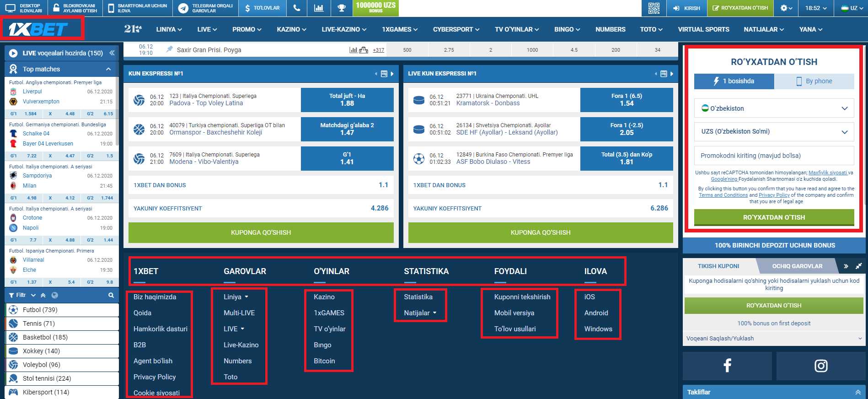The image size is (868, 399).
Task: Click the KIRISH login button
Action: (687, 8)
